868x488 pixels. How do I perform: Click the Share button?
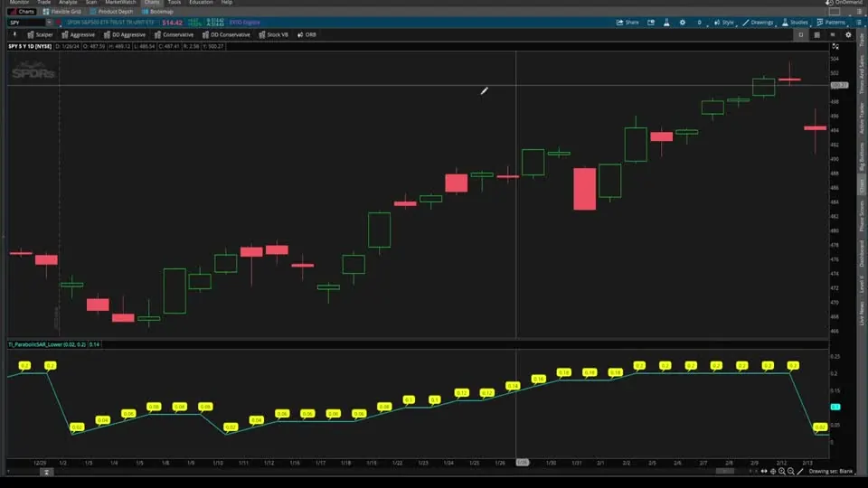pos(627,23)
